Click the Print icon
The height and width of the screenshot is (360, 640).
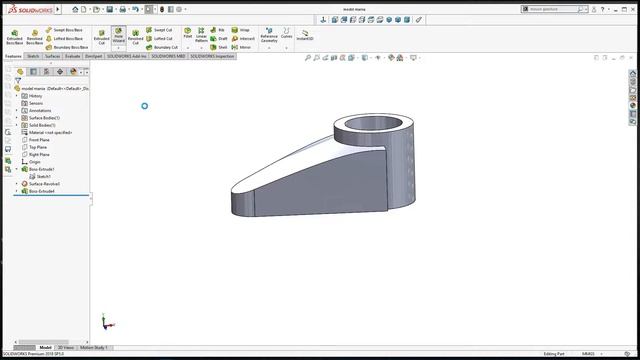[x=122, y=9]
